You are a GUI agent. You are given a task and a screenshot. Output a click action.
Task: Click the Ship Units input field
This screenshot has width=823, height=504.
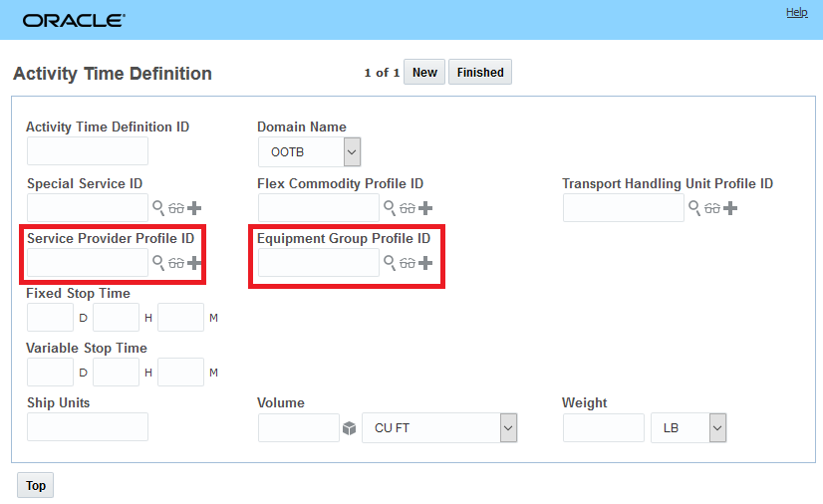(x=88, y=427)
